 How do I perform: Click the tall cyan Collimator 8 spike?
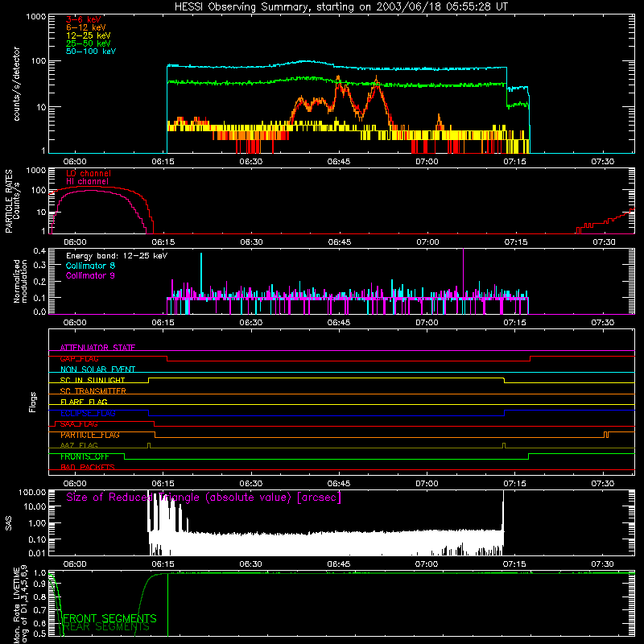[201, 275]
